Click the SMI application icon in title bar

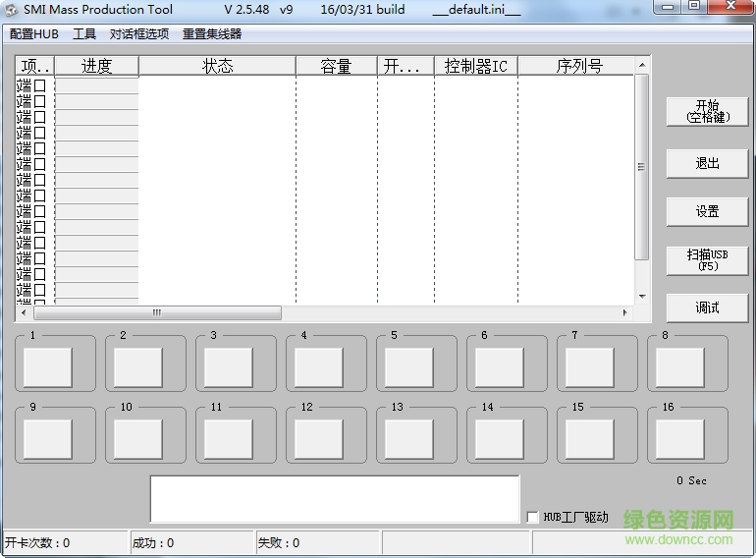coord(11,10)
